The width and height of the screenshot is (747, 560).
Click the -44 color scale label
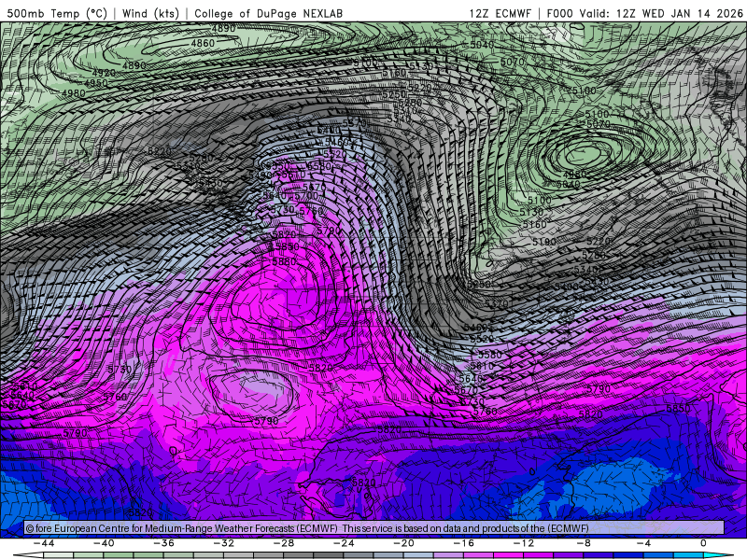[44, 543]
